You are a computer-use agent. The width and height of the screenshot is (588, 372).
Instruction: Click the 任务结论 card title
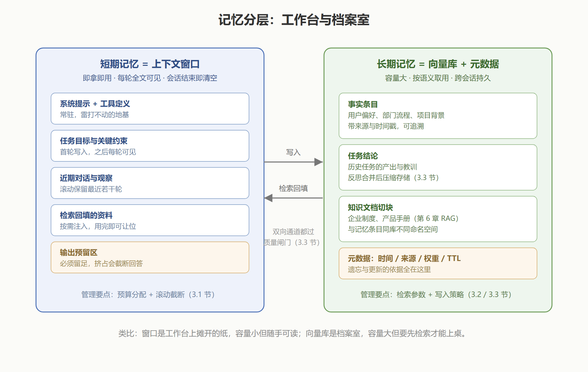coord(363,156)
